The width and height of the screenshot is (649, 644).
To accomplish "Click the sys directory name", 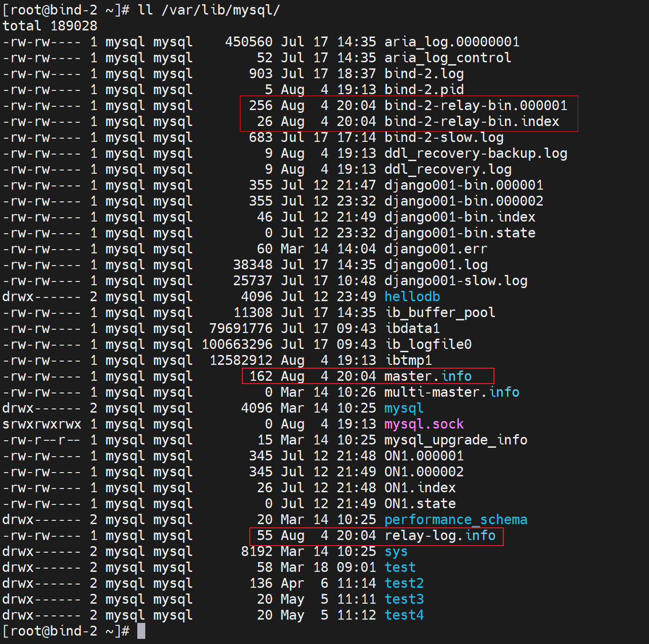I will pos(396,552).
